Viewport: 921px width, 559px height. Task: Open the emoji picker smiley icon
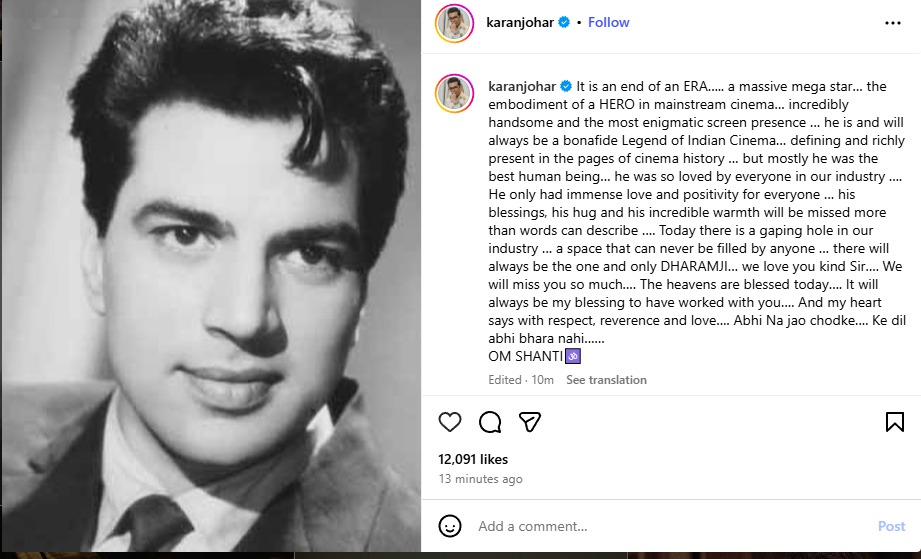coord(450,526)
